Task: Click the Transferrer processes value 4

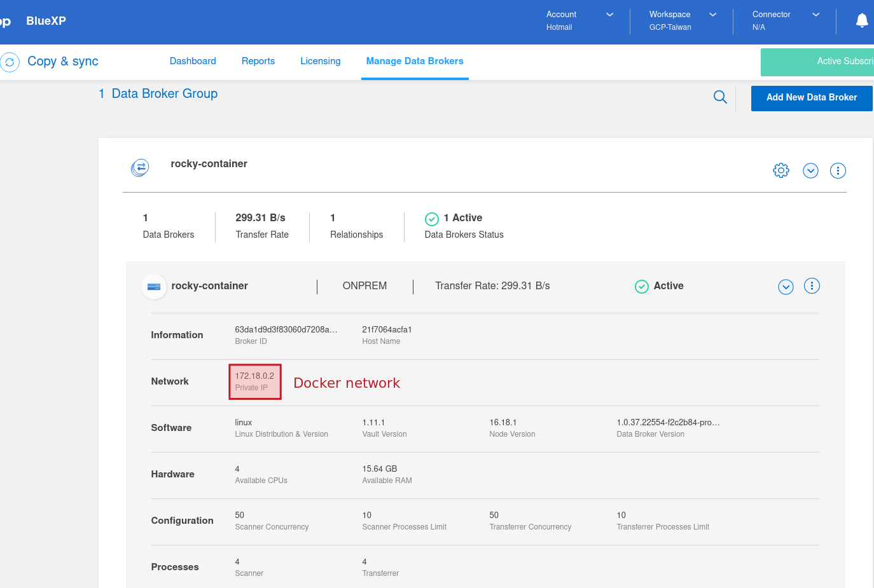Action: pyautogui.click(x=364, y=561)
